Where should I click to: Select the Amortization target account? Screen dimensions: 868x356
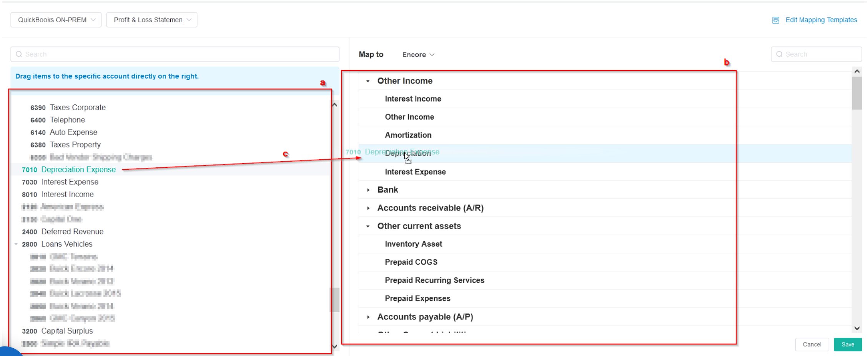[408, 135]
